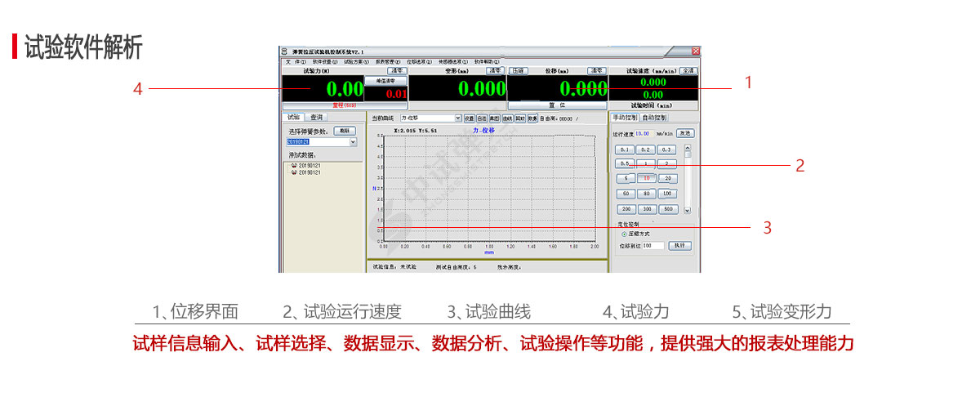
Task: Choose speed preset 10
Action: [646, 178]
